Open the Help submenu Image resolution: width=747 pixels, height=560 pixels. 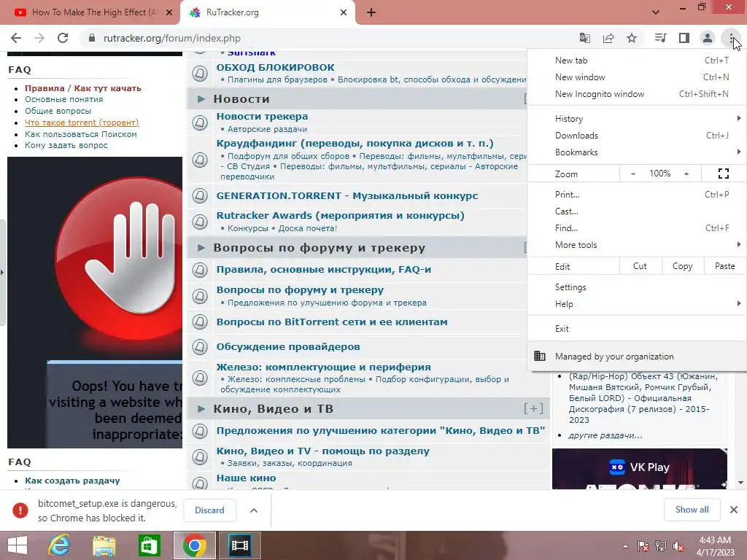637,304
